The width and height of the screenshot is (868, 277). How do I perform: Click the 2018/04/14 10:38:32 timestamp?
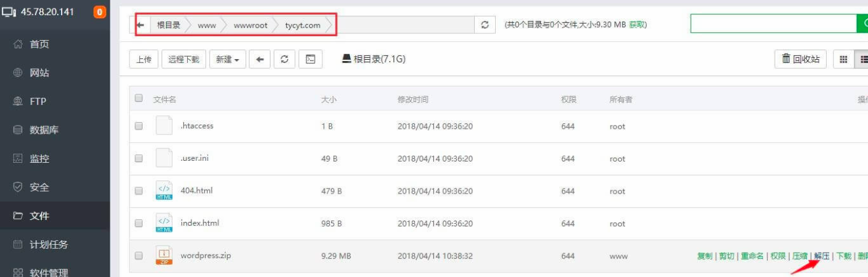tap(435, 256)
